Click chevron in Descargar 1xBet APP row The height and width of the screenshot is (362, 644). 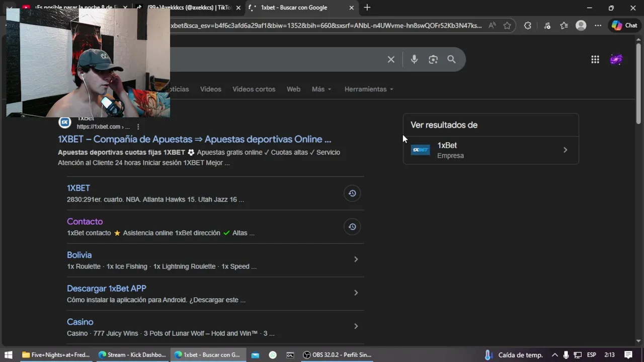[x=356, y=293]
